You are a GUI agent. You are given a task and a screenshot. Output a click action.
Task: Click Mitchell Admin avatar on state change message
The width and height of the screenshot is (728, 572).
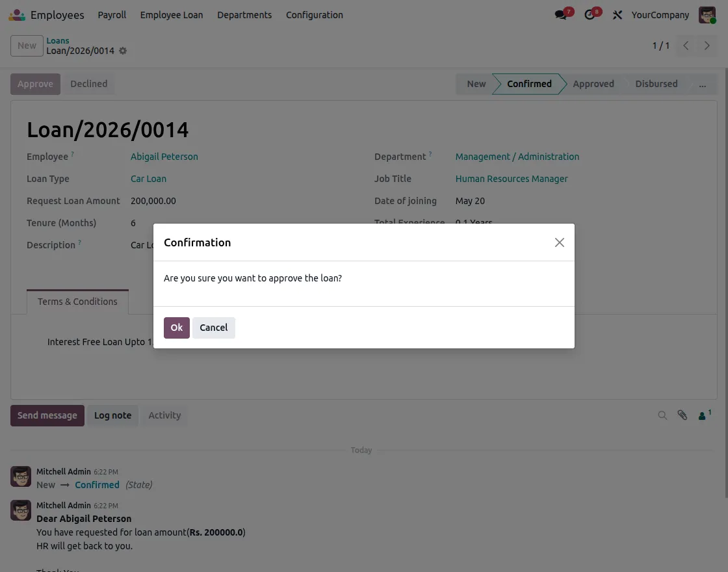pos(21,476)
